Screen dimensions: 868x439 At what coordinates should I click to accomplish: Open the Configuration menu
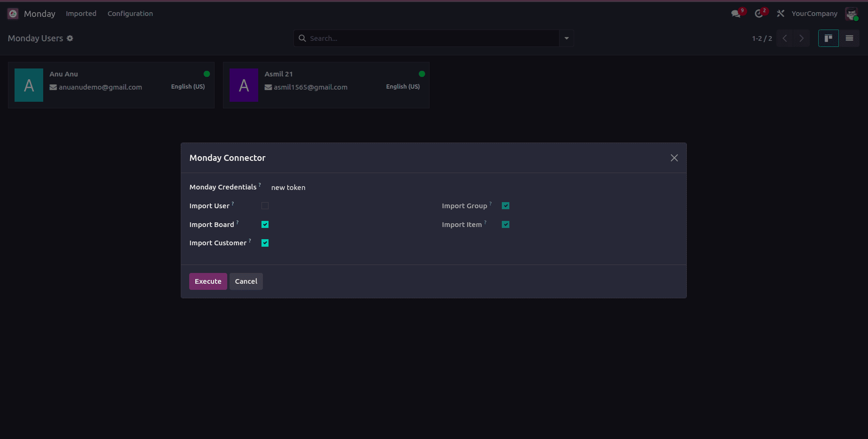click(x=130, y=14)
